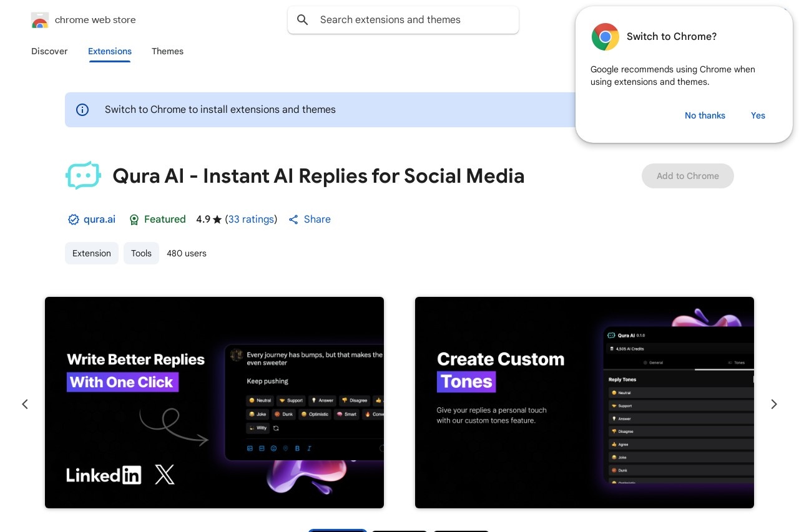Click the Chrome Web Store logo

click(x=39, y=20)
